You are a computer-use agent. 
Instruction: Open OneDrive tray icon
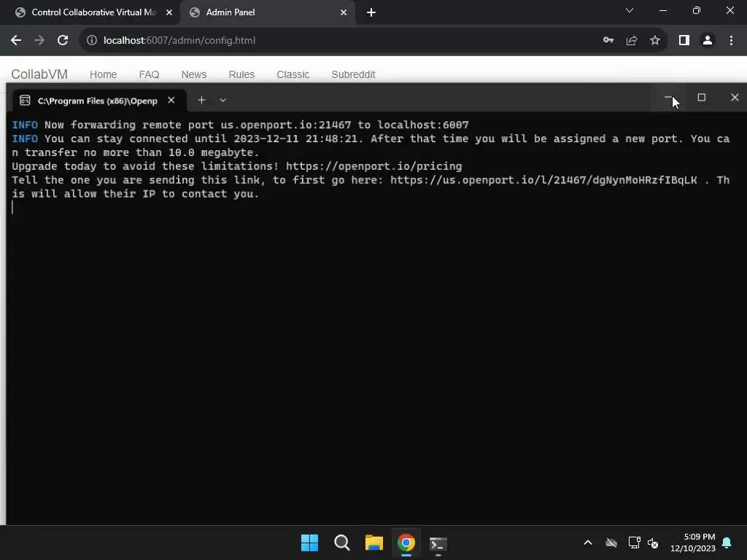pyautogui.click(x=611, y=542)
